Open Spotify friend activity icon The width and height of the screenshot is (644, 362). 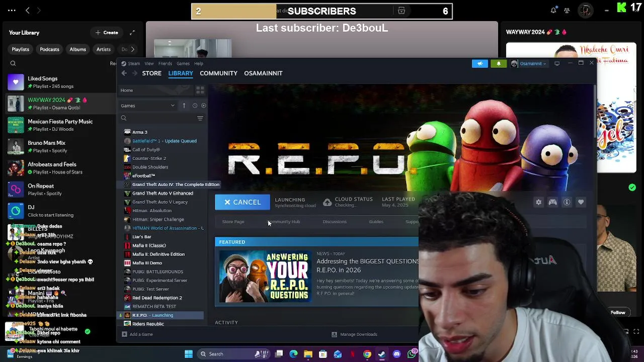567,10
